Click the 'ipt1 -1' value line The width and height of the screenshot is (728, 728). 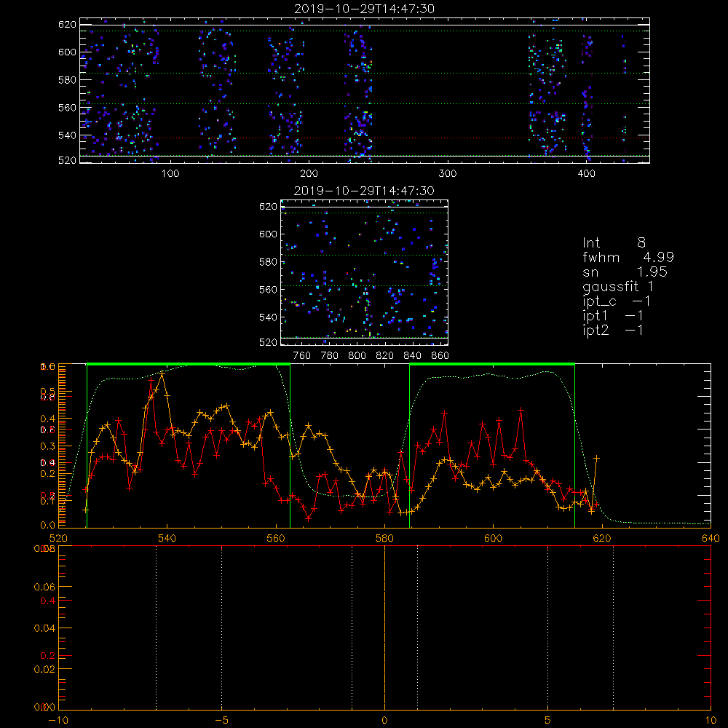(613, 316)
